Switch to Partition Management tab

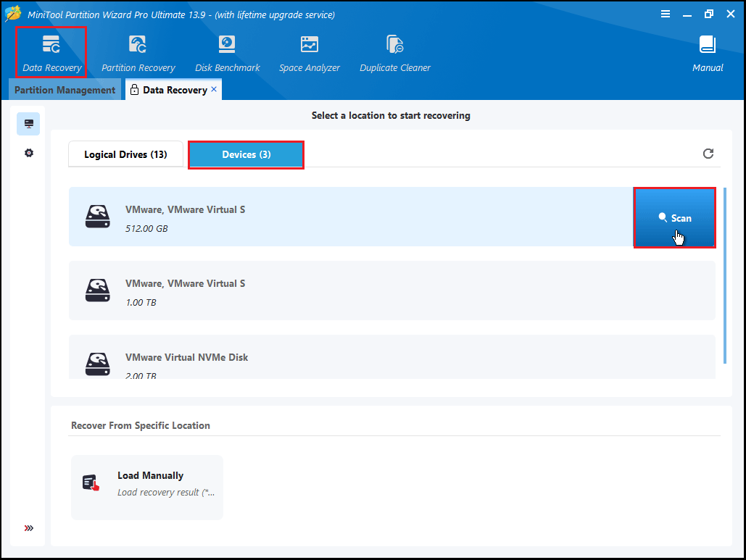[65, 90]
